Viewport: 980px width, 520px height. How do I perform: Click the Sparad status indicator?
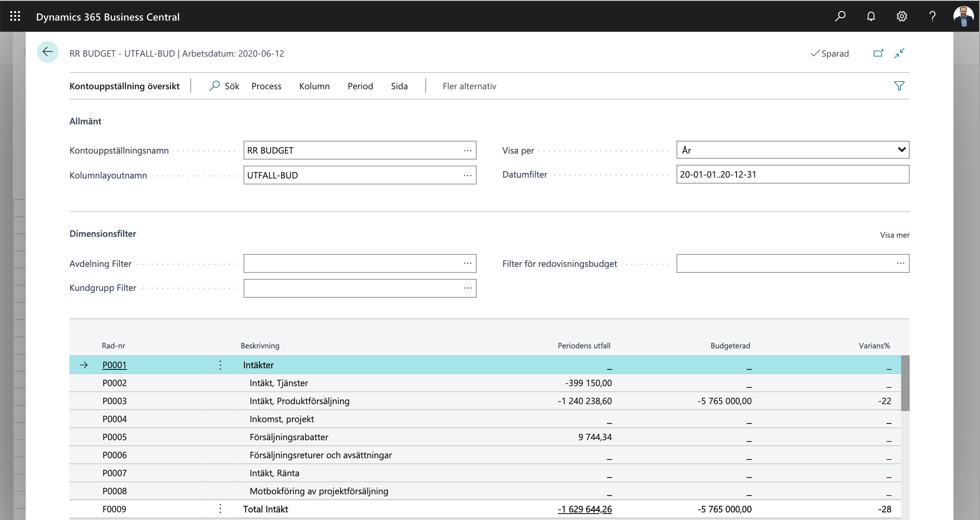click(x=830, y=53)
